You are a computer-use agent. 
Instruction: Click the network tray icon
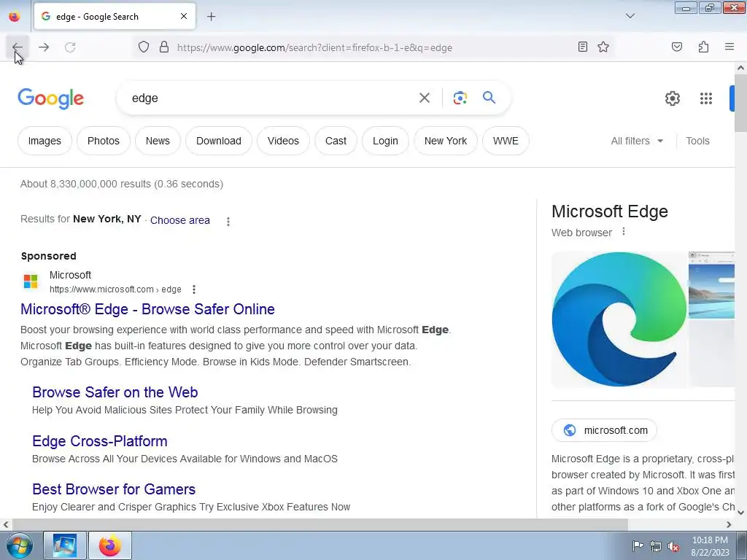[656, 546]
